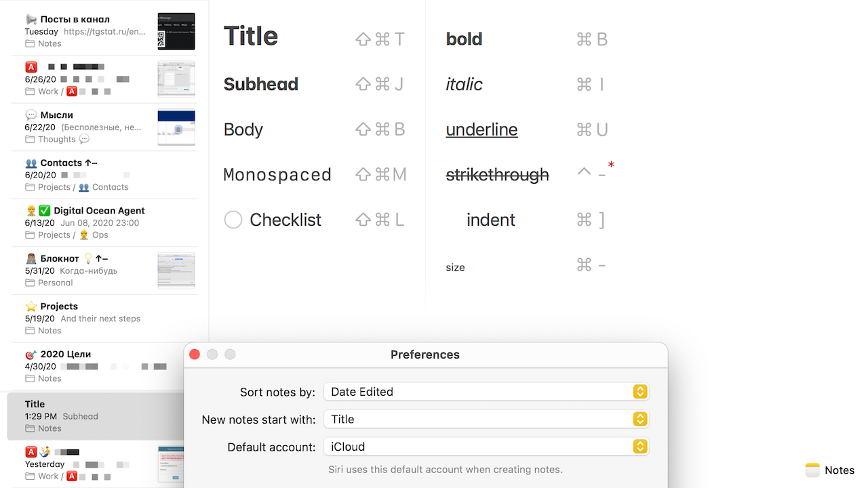Toggle underline formatting

pyautogui.click(x=481, y=129)
